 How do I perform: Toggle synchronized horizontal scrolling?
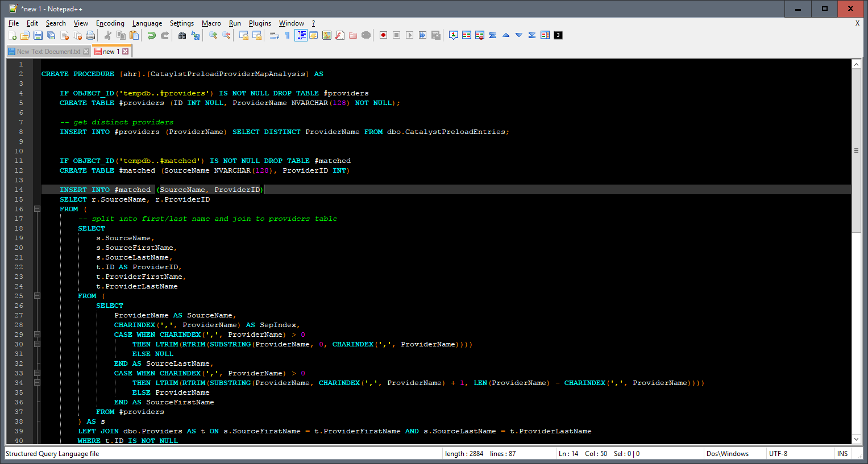257,35
